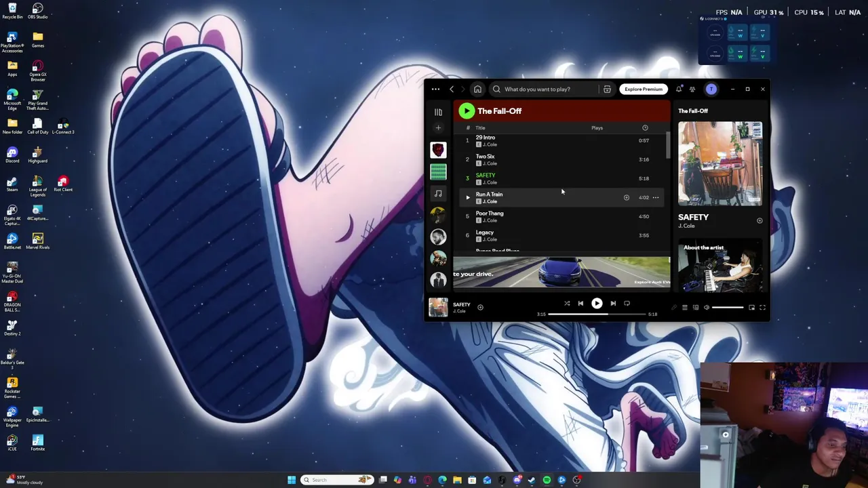The width and height of the screenshot is (868, 488).
Task: Select the track Poor Thang
Action: tap(490, 213)
